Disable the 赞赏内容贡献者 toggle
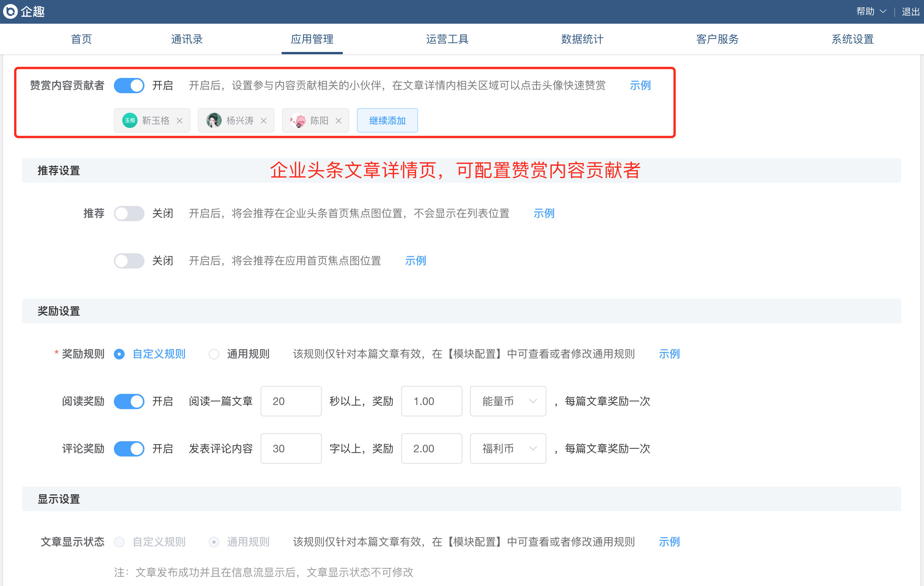924x586 pixels. click(x=129, y=85)
